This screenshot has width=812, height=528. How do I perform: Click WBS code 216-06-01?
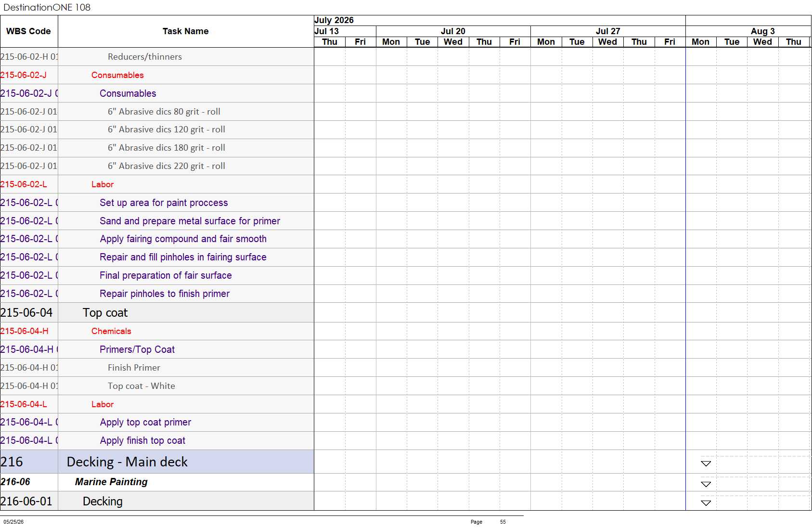pyautogui.click(x=26, y=502)
